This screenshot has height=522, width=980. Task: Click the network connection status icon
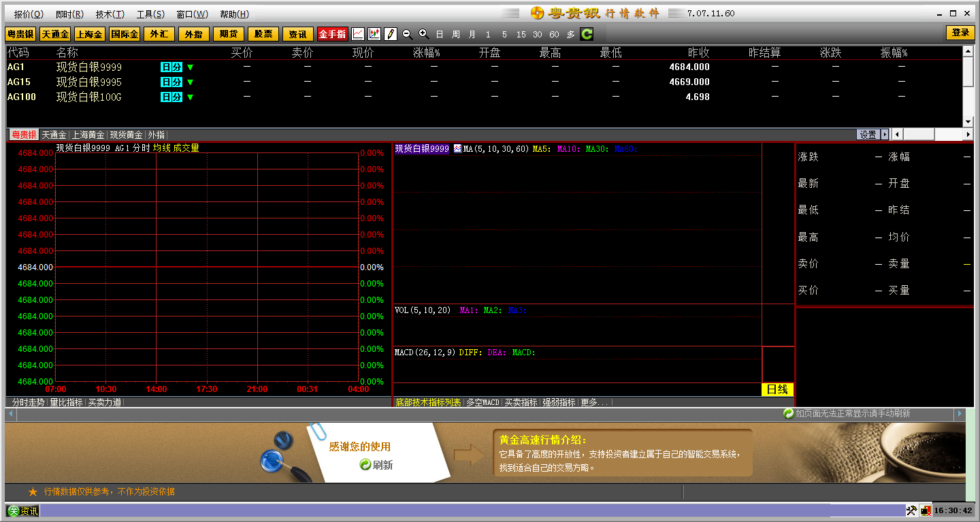pyautogui.click(x=926, y=510)
